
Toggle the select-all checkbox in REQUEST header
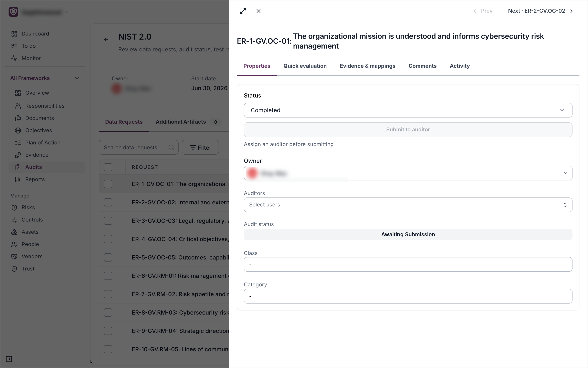click(108, 167)
